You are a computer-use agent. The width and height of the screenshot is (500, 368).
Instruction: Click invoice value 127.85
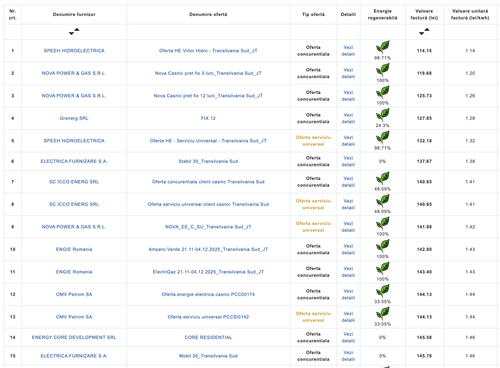[x=424, y=118]
